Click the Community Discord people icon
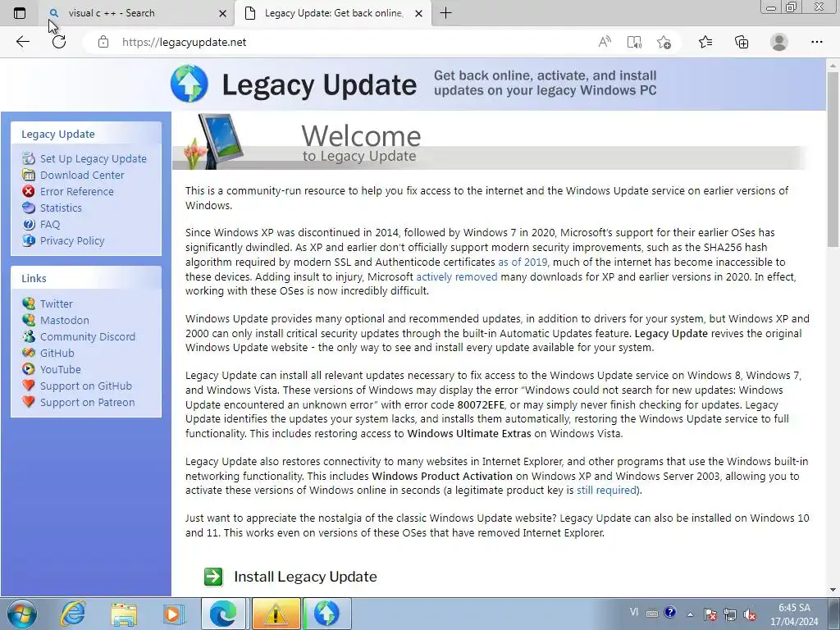Image resolution: width=840 pixels, height=630 pixels. point(29,336)
